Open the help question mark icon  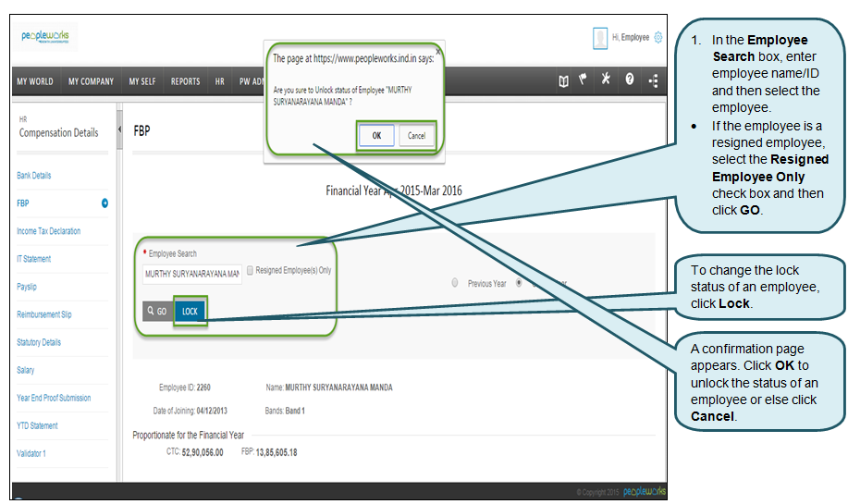[x=630, y=79]
